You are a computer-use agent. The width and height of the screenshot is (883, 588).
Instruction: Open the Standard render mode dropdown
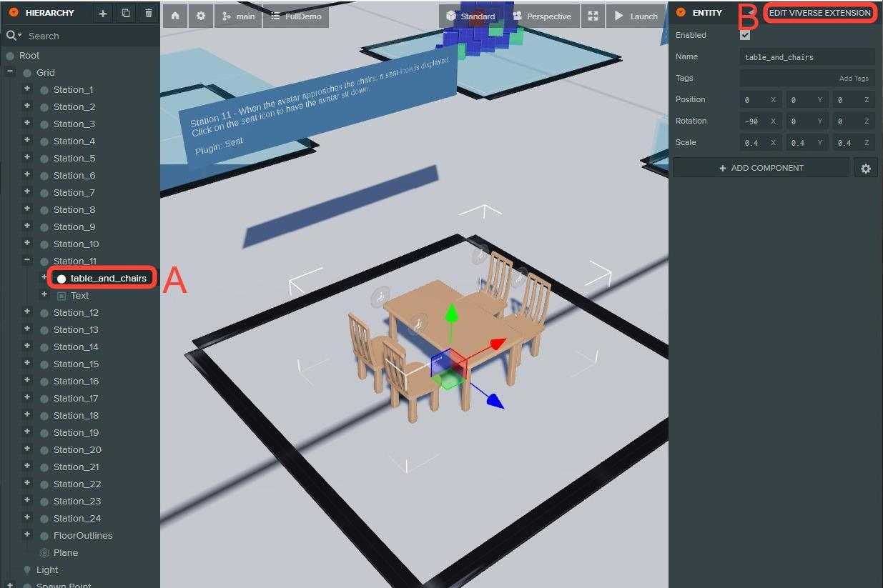(x=470, y=16)
